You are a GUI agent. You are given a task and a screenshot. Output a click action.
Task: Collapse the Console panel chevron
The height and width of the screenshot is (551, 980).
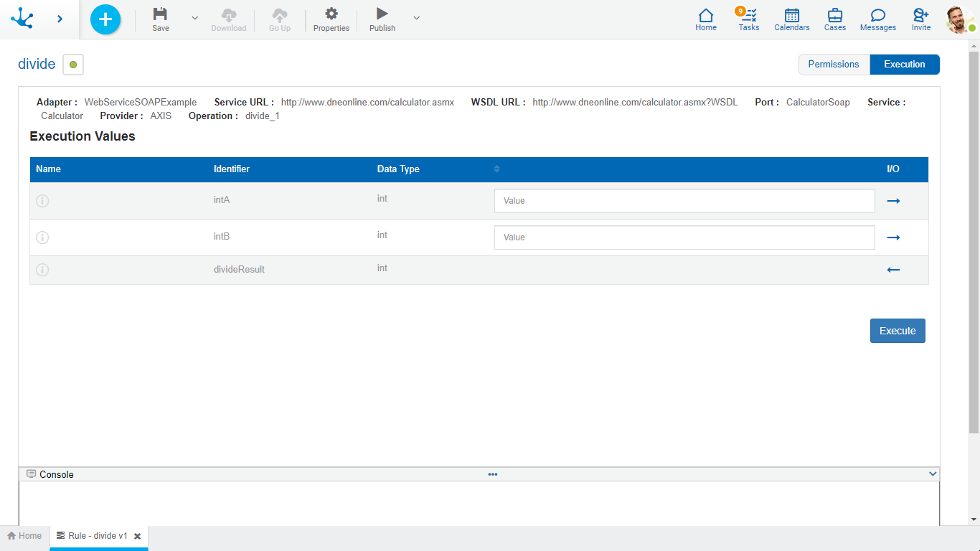(x=933, y=474)
